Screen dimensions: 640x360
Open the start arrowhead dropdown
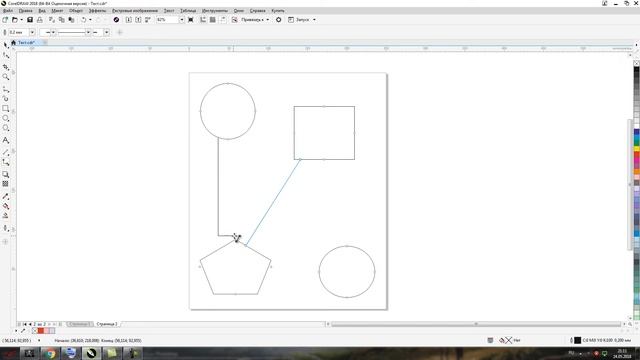click(53, 32)
